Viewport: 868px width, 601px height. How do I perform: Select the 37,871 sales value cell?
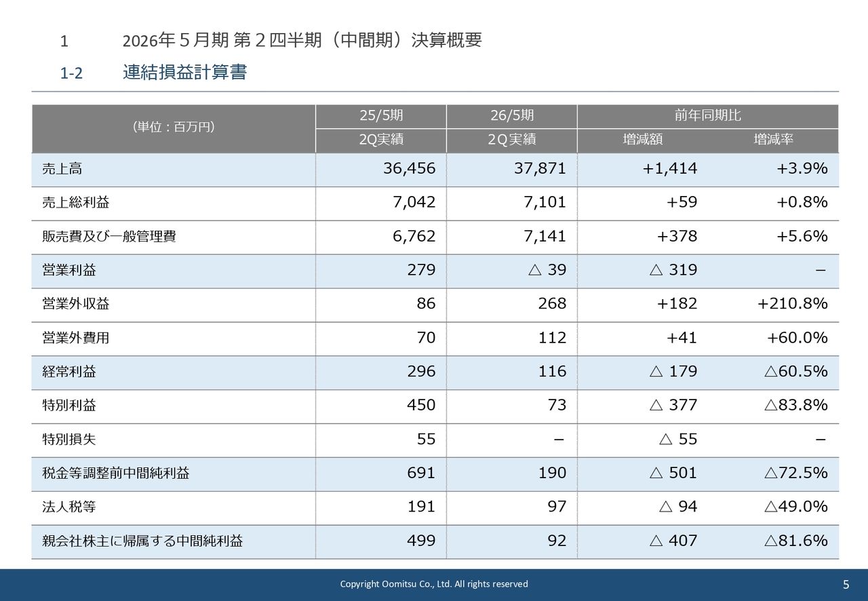[540, 169]
